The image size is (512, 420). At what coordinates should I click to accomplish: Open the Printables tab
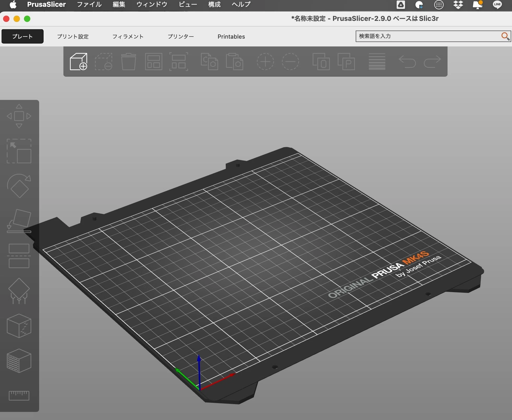231,37
